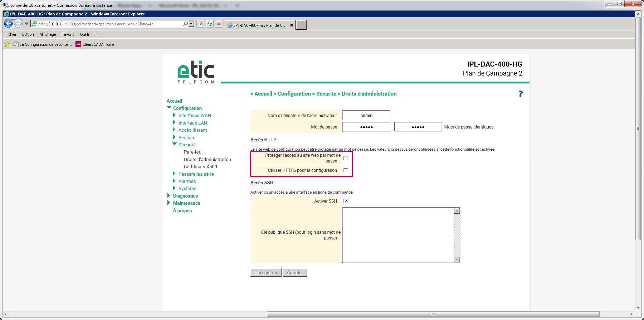
Task: Open the Favoris menu
Action: 68,34
